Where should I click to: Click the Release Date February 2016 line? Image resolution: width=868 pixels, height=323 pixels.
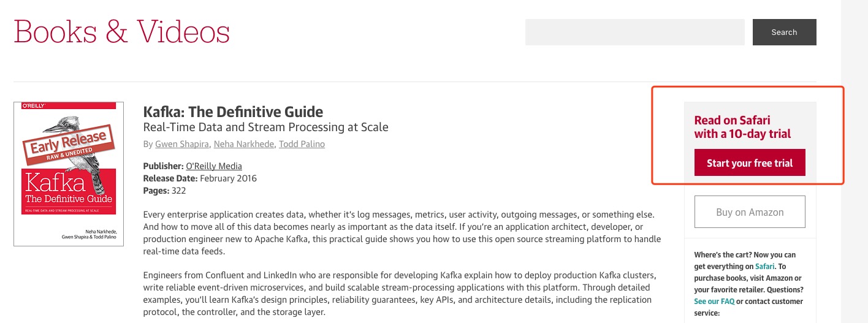pyautogui.click(x=200, y=178)
